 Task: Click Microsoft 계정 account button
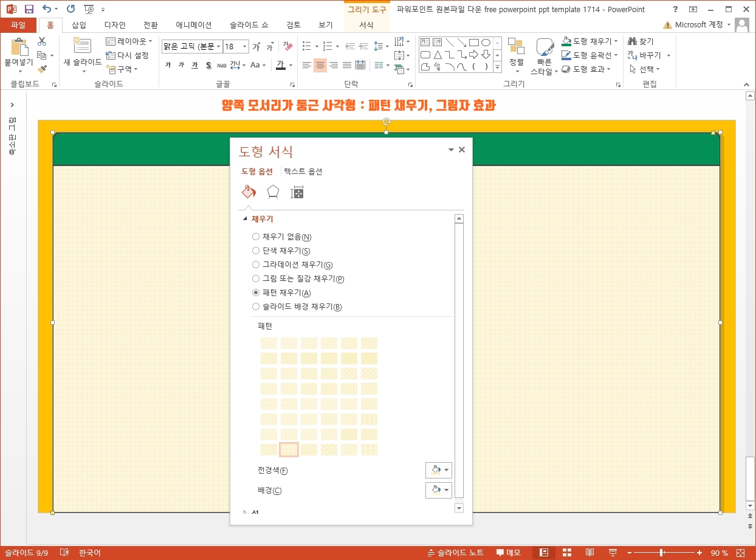tap(698, 25)
